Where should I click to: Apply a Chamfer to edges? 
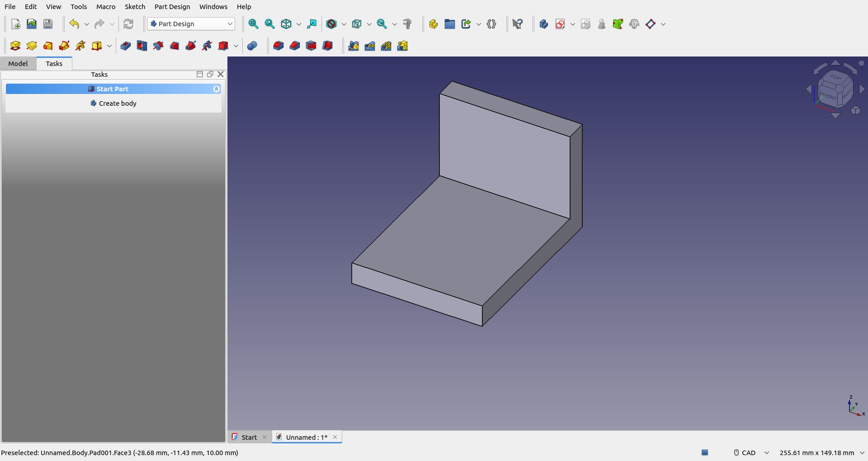tap(295, 46)
